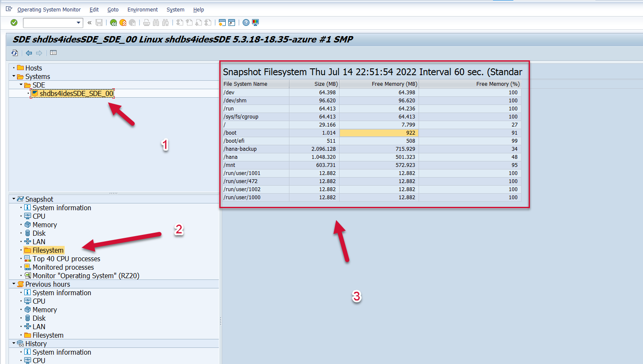Click the blue left arrow navigation icon
Image resolution: width=643 pixels, height=364 pixels.
(29, 53)
